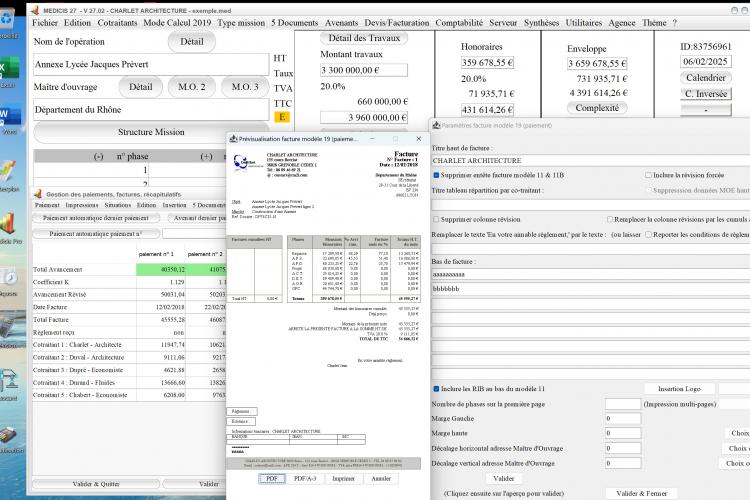Click the payments management window icon
The width and height of the screenshot is (750, 500).
pos(37,194)
